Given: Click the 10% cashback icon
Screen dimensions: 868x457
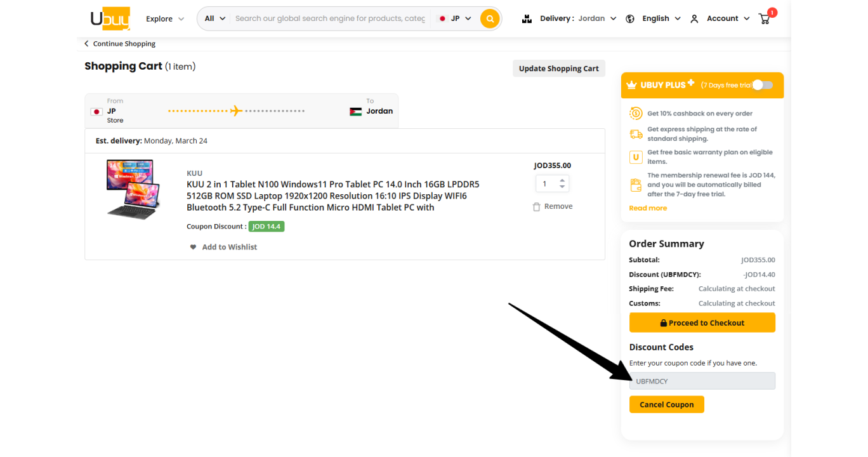Looking at the screenshot, I should tap(636, 114).
